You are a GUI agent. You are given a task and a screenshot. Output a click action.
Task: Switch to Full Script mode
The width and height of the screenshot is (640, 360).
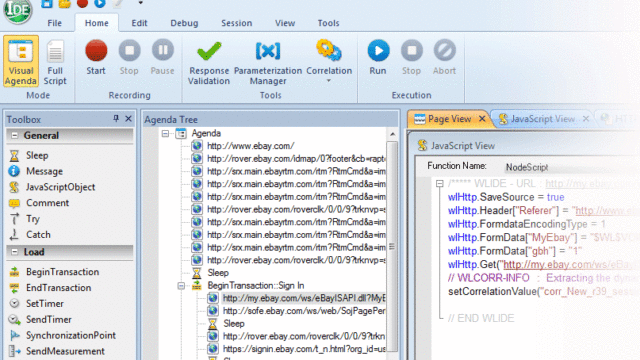coord(55,62)
